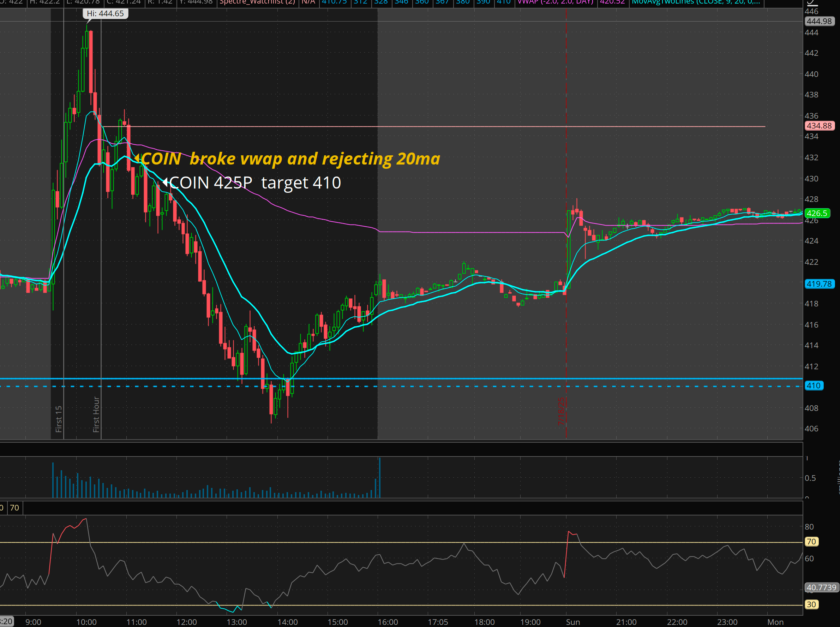The width and height of the screenshot is (840, 627).
Task: Click the Hi: 444.65 price bubble
Action: [105, 14]
